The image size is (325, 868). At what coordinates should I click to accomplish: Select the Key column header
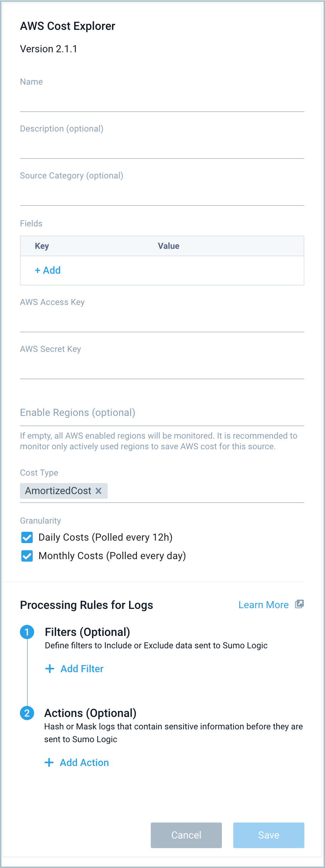coord(42,246)
